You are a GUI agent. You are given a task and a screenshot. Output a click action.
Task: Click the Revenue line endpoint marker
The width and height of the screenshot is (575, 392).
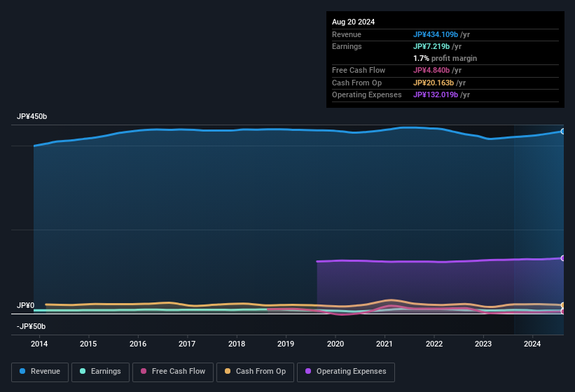(563, 131)
